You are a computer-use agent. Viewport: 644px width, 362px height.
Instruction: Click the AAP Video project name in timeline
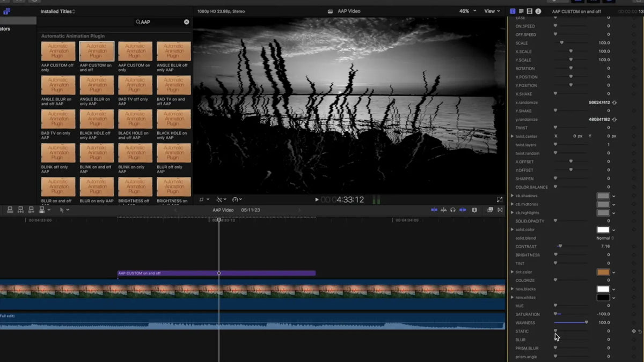pos(223,210)
